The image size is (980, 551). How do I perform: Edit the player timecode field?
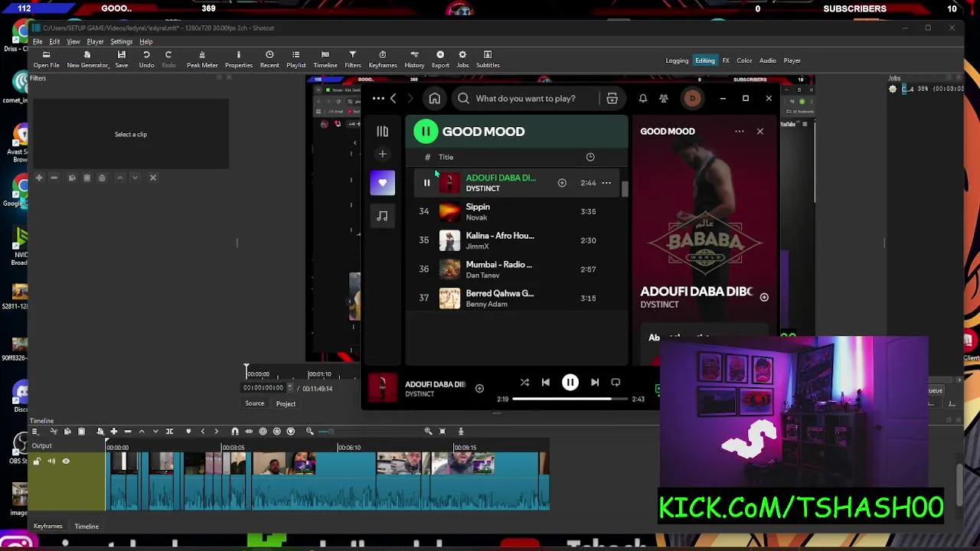point(263,388)
